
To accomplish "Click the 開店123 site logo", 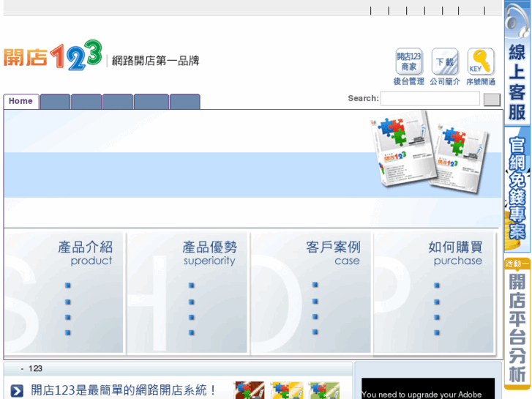I will point(53,56).
